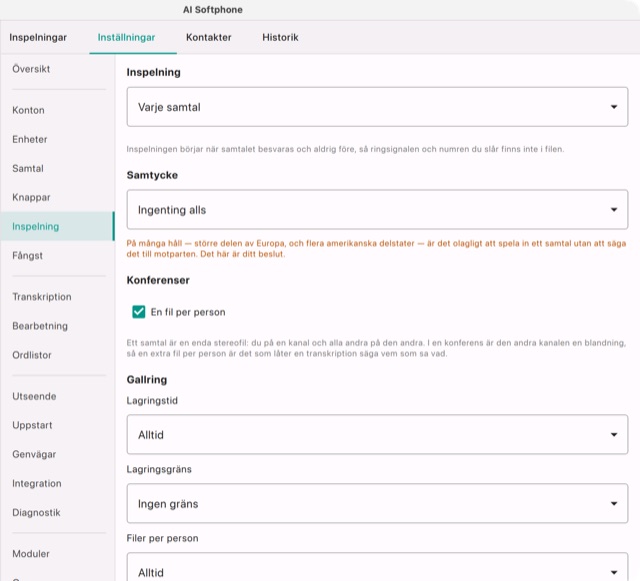Click the En fil per person label
This screenshot has height=581, width=640.
click(188, 312)
